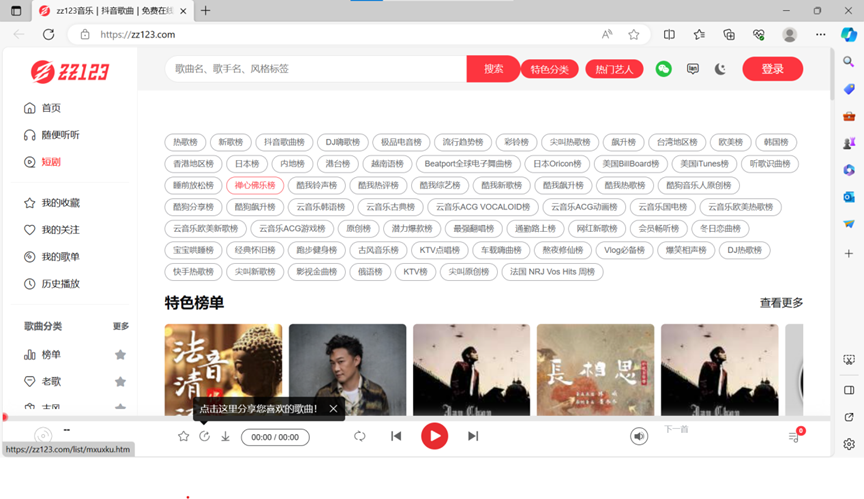Select the 日本Oricon榜 tag
864x499 pixels.
(x=557, y=164)
